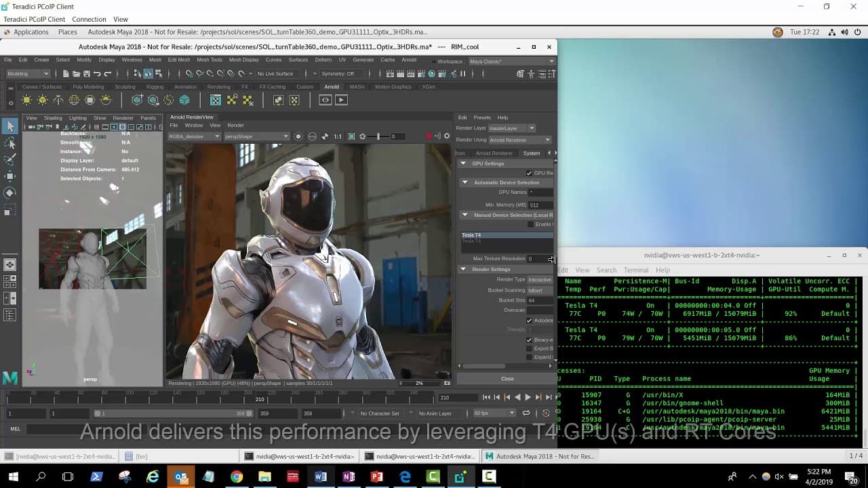Open the Render menu in Arnold RenderView
Viewport: 868px width, 488px height.
[235, 125]
